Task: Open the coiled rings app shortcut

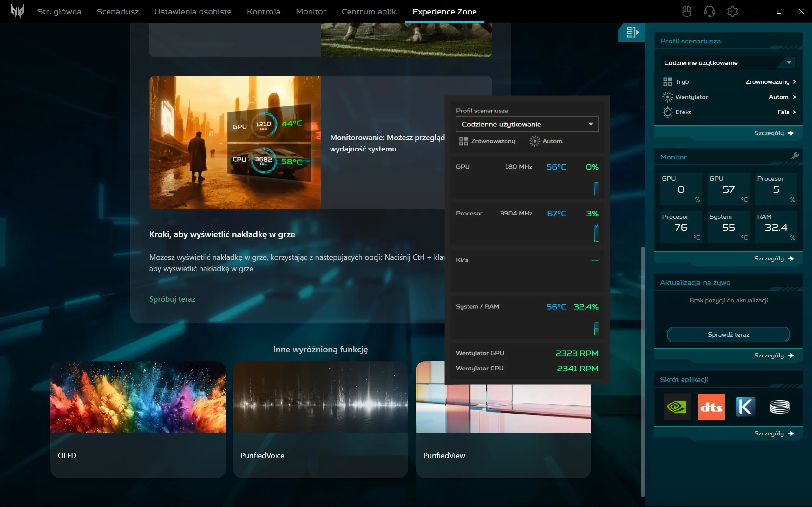Action: coord(779,407)
